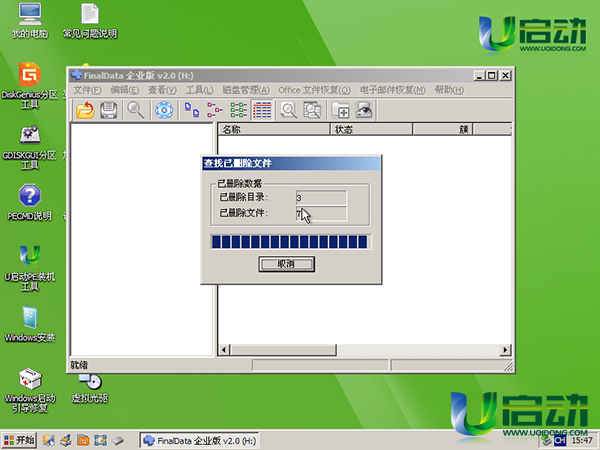Click the 已删除文件 value field
The width and height of the screenshot is (600, 450).
(321, 214)
